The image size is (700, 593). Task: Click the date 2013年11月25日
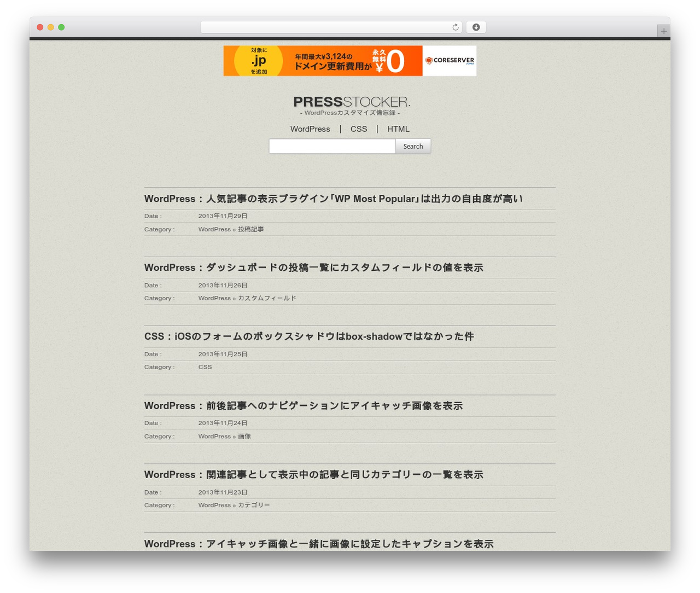223,354
